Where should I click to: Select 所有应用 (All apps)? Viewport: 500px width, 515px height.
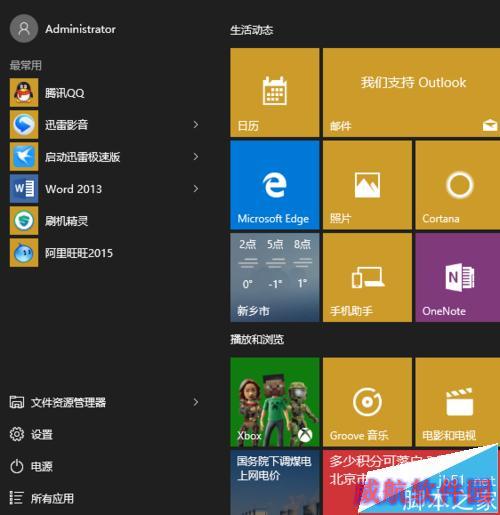click(42, 498)
